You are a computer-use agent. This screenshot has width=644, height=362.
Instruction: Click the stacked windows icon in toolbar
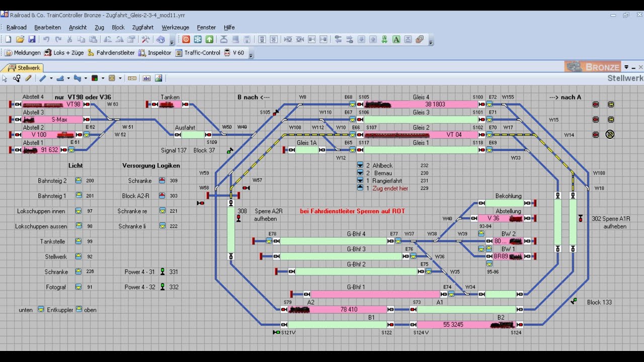[420, 39]
